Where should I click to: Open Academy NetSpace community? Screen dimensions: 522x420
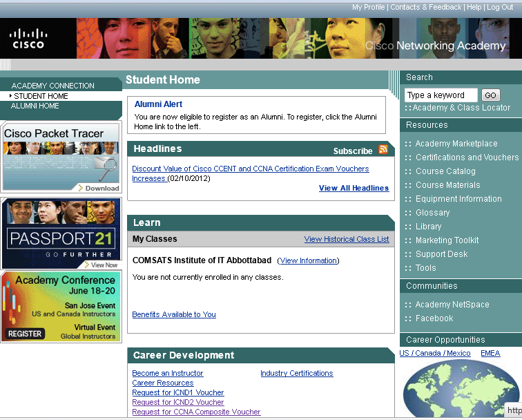(x=452, y=305)
